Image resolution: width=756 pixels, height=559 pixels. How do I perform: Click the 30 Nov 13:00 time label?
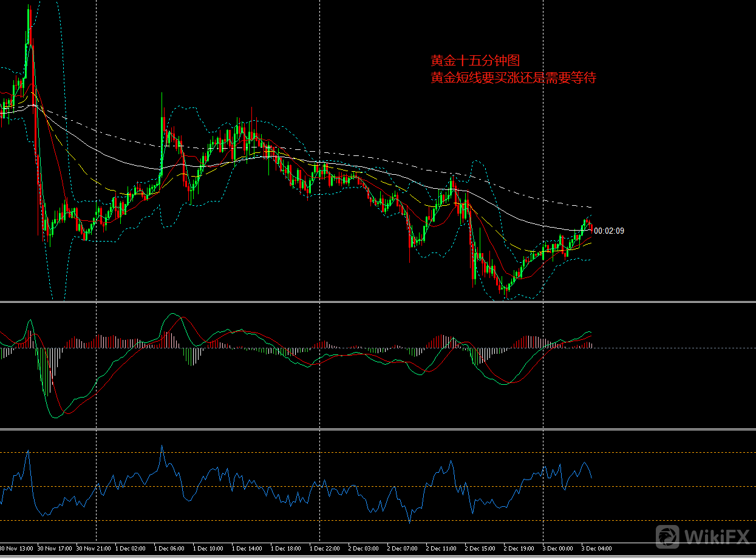click(x=16, y=549)
